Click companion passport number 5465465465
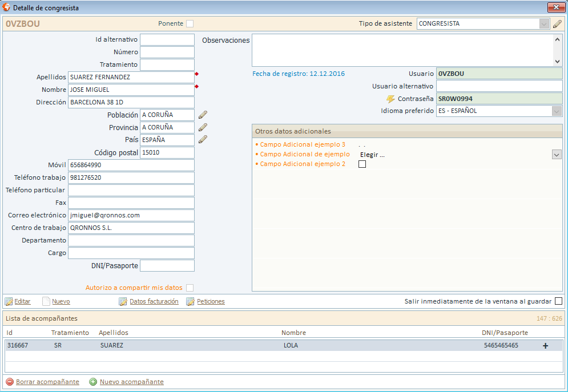Screen dimensions: 568x392 (x=501, y=346)
